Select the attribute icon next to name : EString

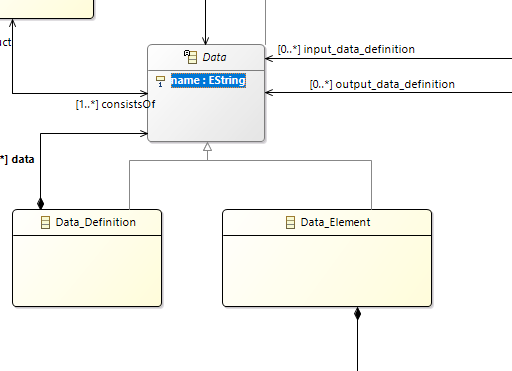160,81
